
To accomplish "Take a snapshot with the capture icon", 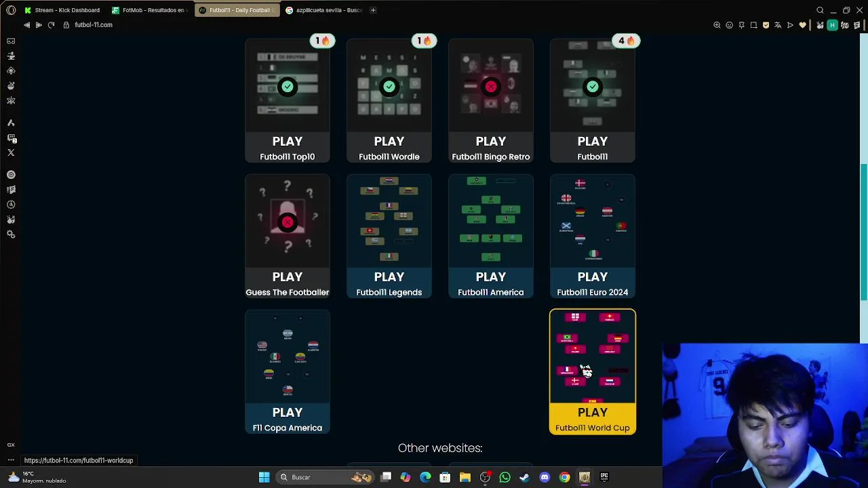I will pyautogui.click(x=753, y=25).
